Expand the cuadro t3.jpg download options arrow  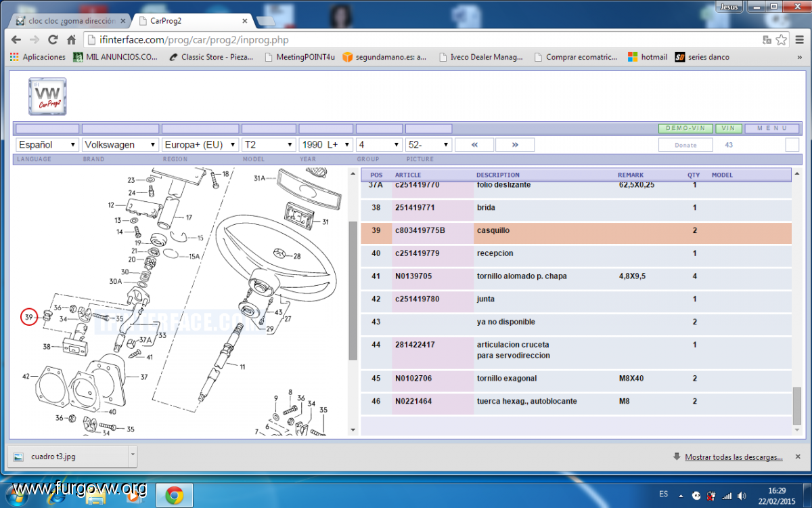[132, 457]
